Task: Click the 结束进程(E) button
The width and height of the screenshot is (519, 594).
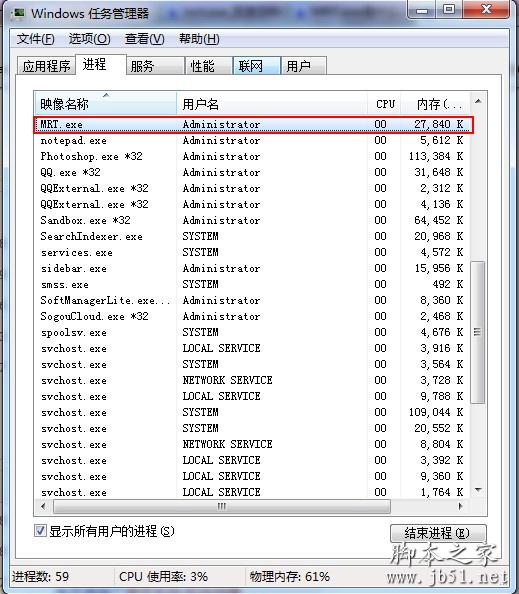Action: (438, 533)
